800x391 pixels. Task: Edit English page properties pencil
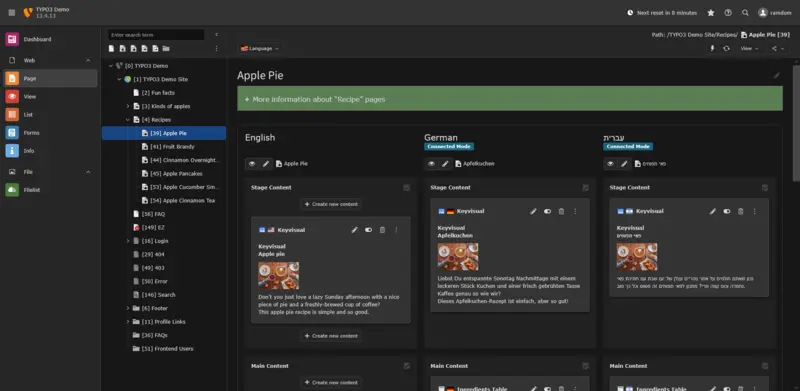(x=266, y=164)
